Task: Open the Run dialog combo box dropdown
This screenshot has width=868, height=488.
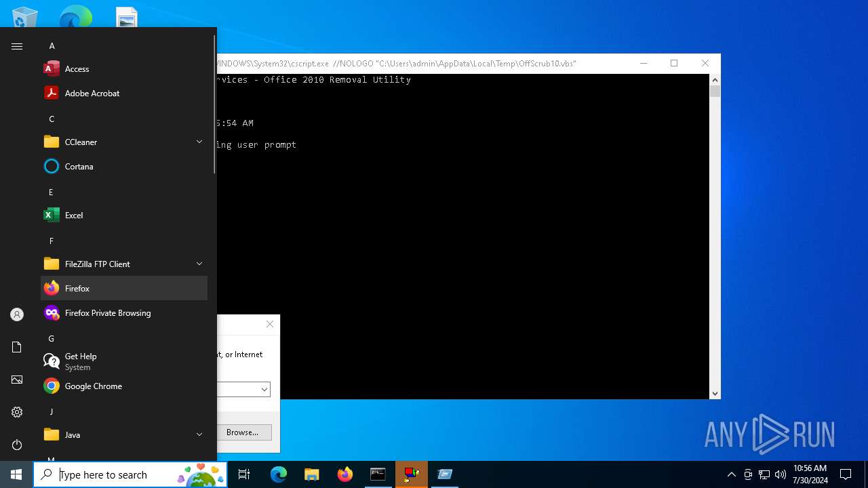Action: point(264,389)
